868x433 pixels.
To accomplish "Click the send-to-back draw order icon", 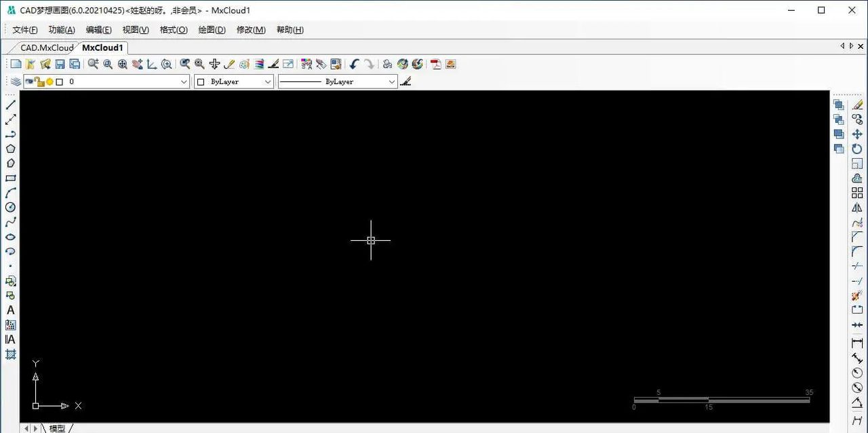I will [839, 119].
